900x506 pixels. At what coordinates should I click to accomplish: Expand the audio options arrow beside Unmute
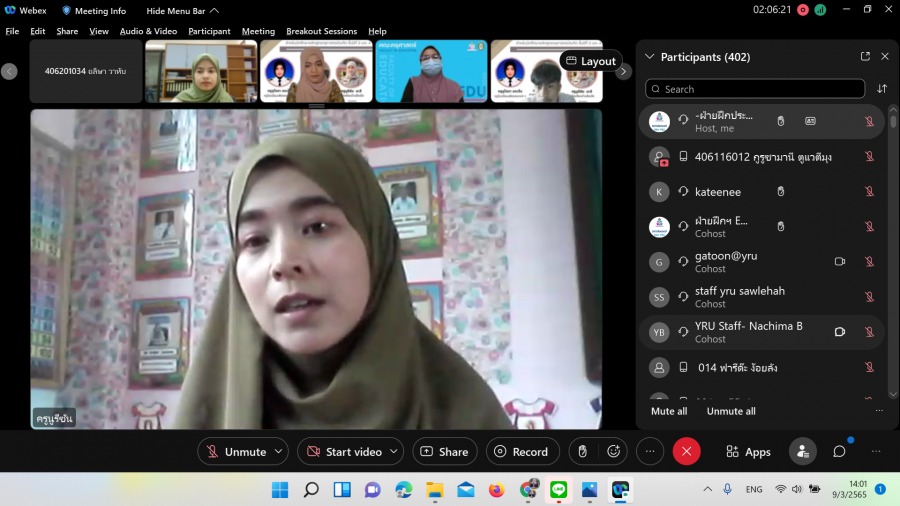(x=278, y=452)
